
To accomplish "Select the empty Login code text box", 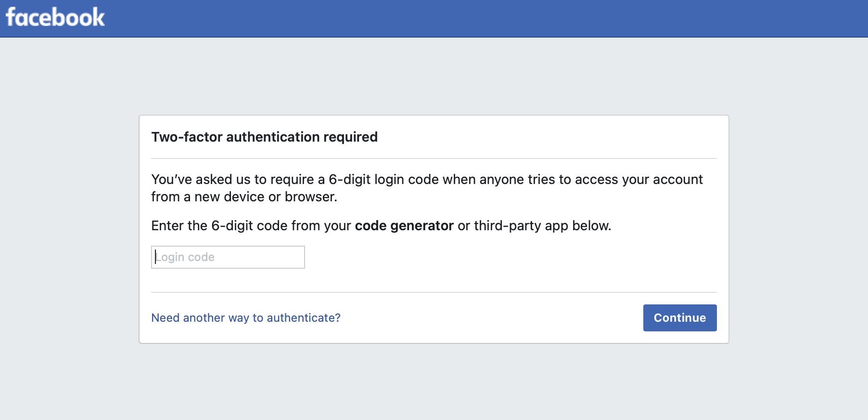I will [228, 257].
